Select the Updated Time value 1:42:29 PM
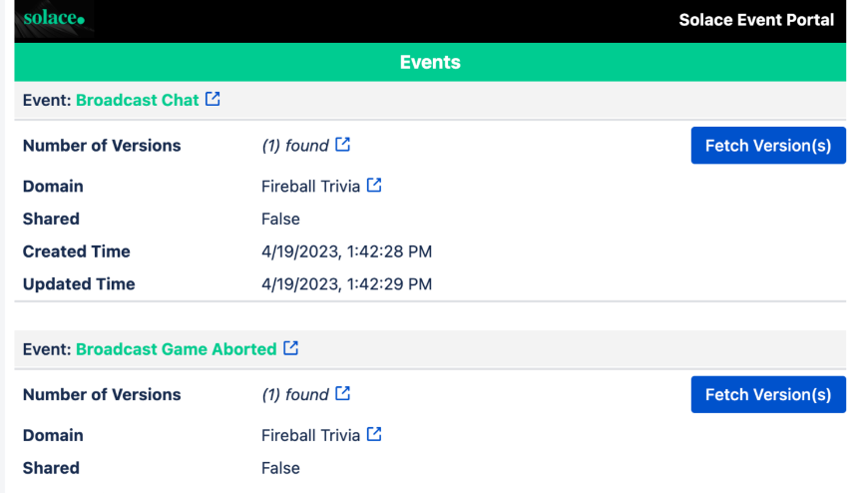The height and width of the screenshot is (493, 868). (x=346, y=284)
